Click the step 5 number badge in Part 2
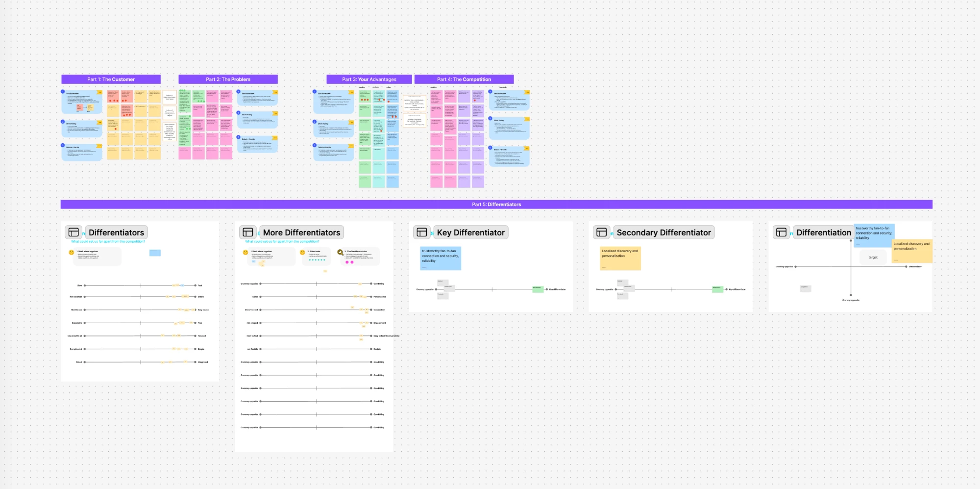Image resolution: width=980 pixels, height=489 pixels. pos(239,113)
